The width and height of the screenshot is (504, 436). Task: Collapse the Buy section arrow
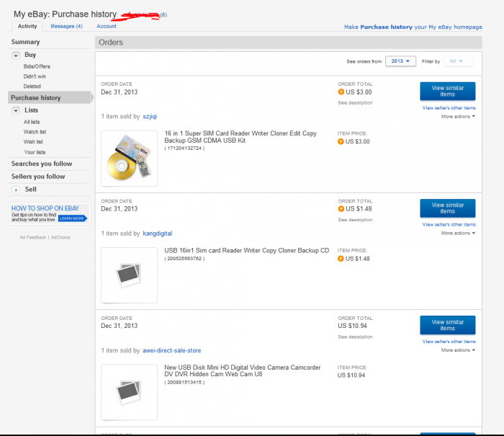16,55
